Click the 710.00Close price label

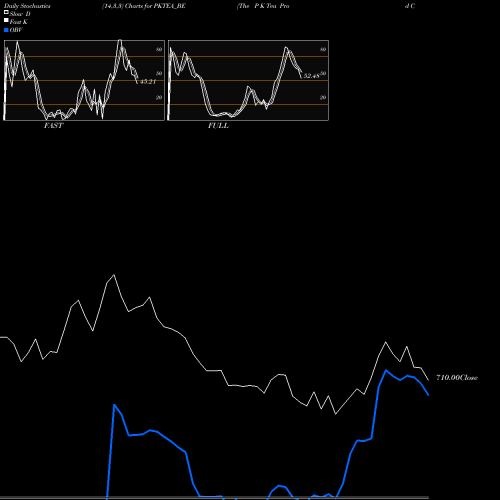(x=457, y=377)
